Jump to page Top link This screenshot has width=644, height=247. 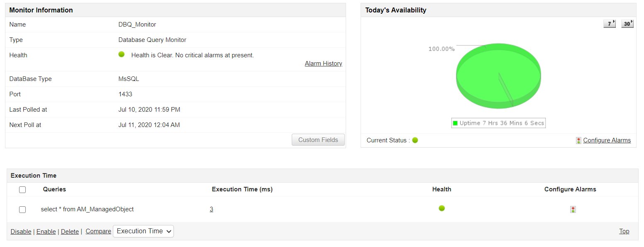(624, 231)
